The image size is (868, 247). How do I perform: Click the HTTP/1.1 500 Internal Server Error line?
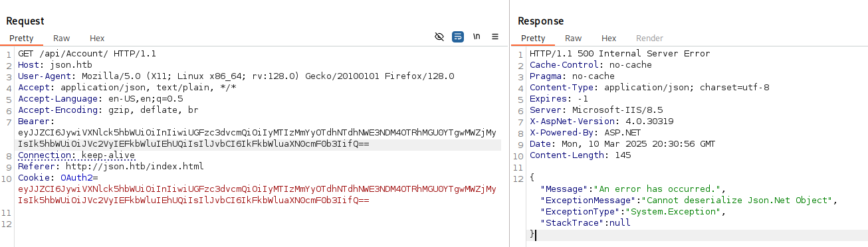click(x=620, y=54)
